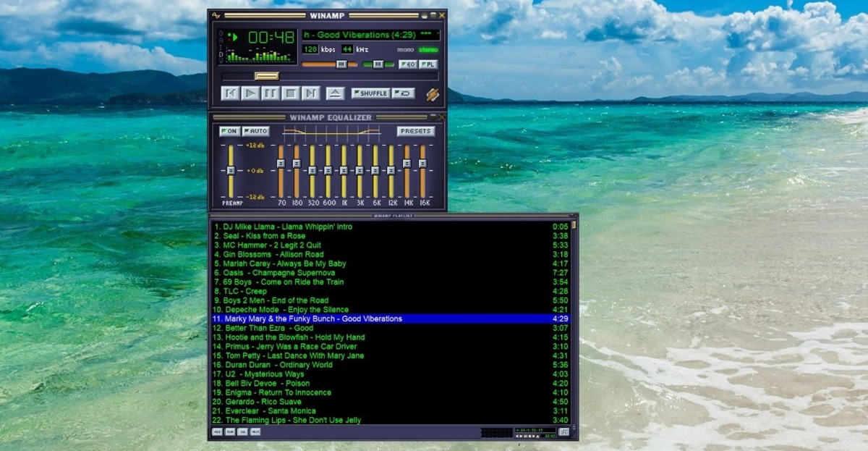Click the Eject open-file button

[335, 93]
